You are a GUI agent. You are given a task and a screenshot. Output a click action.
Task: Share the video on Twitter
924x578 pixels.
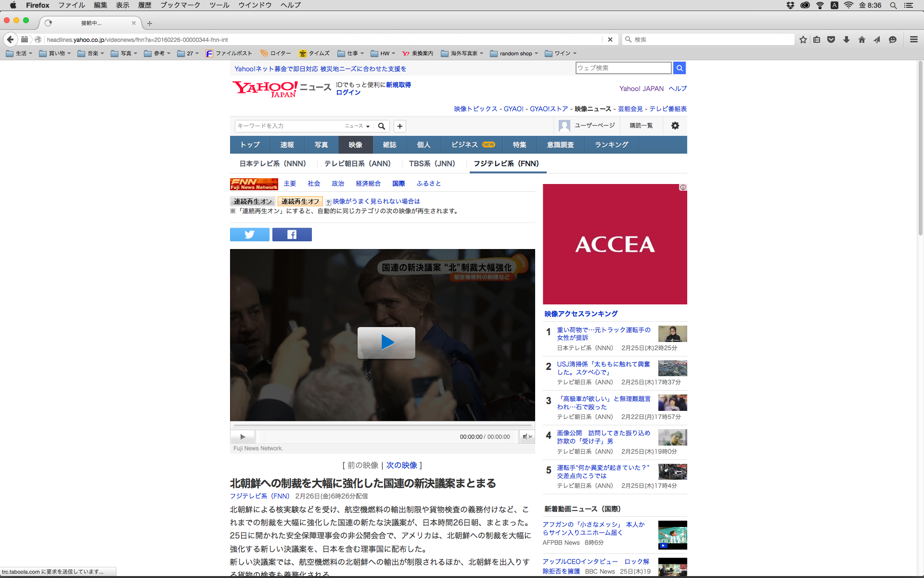point(249,235)
